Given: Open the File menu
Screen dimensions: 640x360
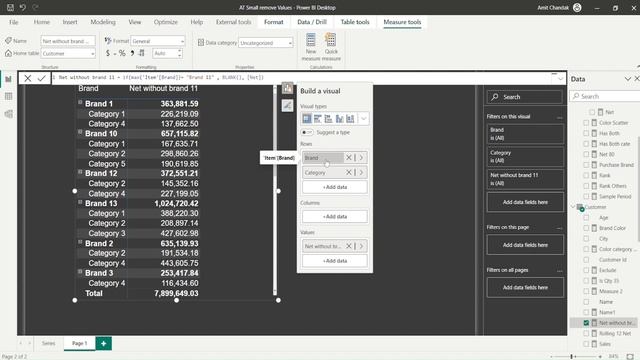Looking at the screenshot, I should 14,22.
